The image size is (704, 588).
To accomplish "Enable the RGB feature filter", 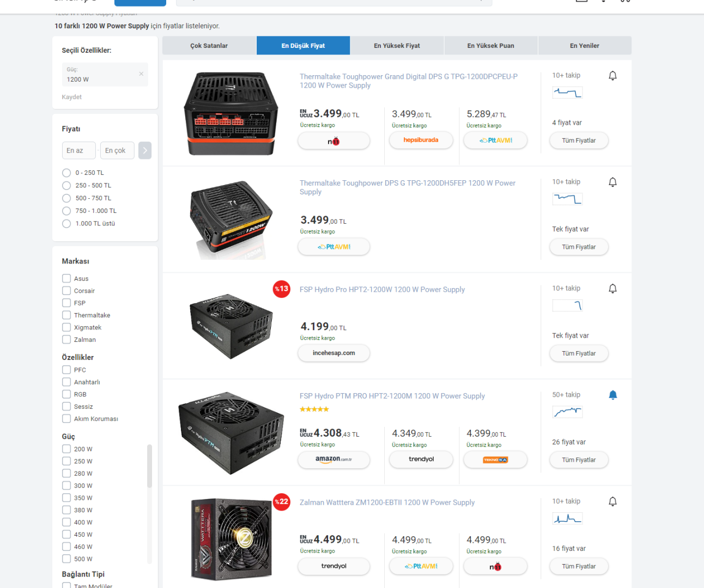I will (x=66, y=394).
